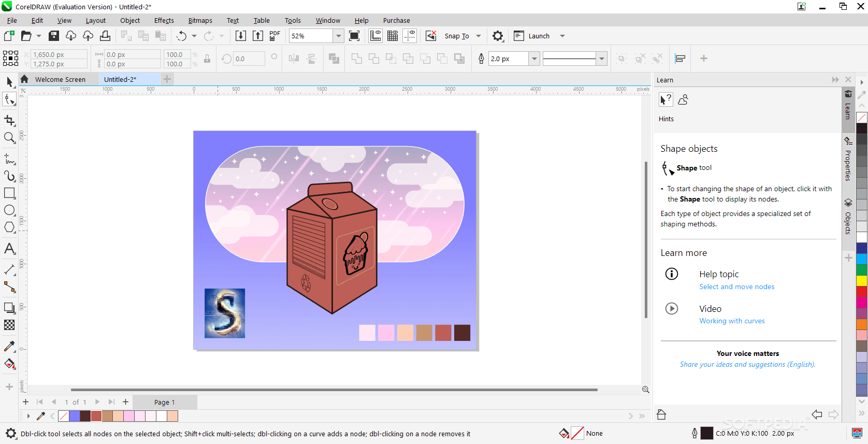Viewport: 868px width, 444px height.
Task: Open the 'Select and move nodes' link
Action: click(x=736, y=287)
